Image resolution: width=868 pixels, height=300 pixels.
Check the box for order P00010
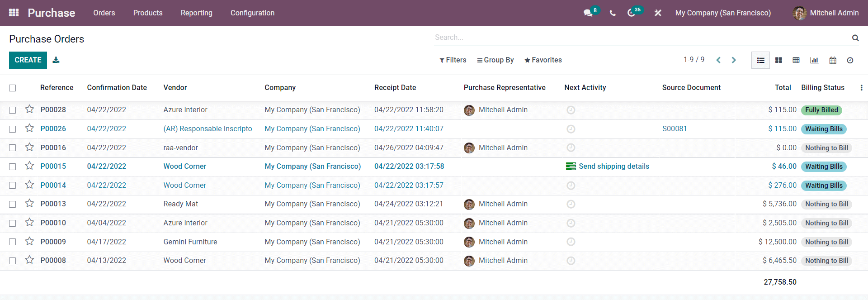click(13, 223)
